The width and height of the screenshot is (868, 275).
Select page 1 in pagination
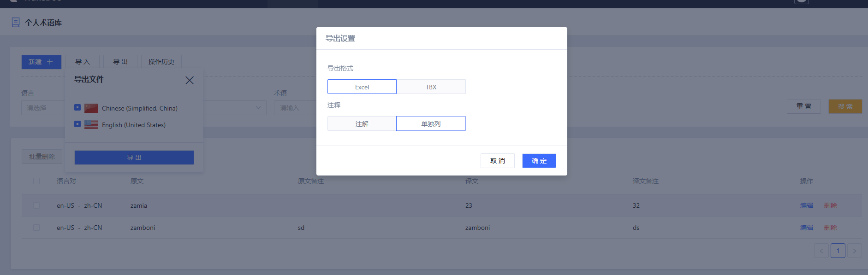point(838,251)
